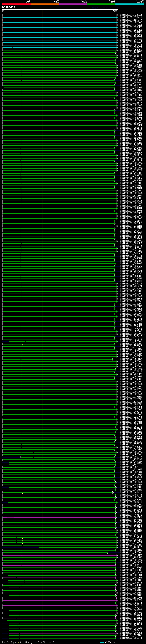Select hit label UniRef100_Q7ZVV5

pos(131,72)
